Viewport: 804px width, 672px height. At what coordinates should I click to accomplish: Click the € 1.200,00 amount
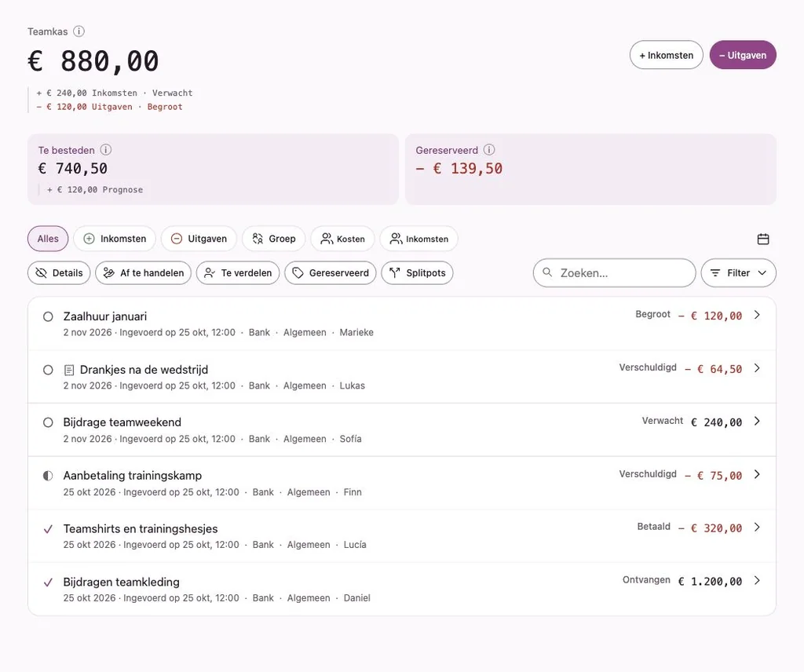click(x=710, y=581)
